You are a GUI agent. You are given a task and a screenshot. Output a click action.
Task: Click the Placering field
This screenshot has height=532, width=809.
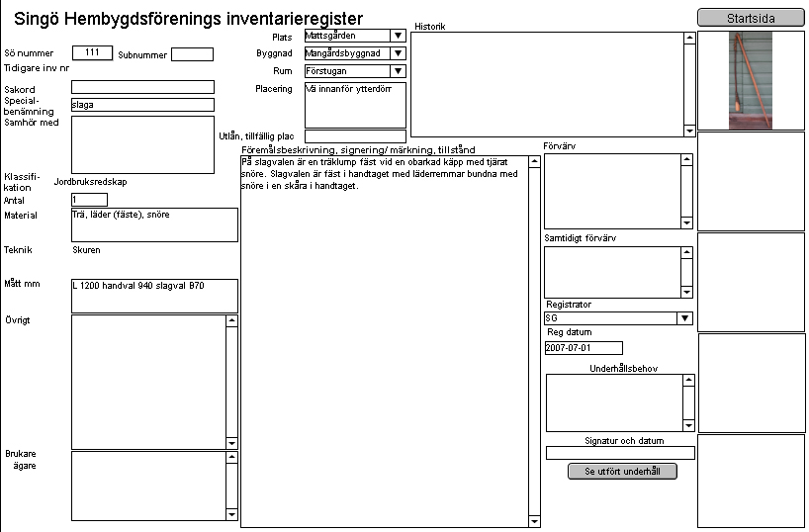coord(355,105)
